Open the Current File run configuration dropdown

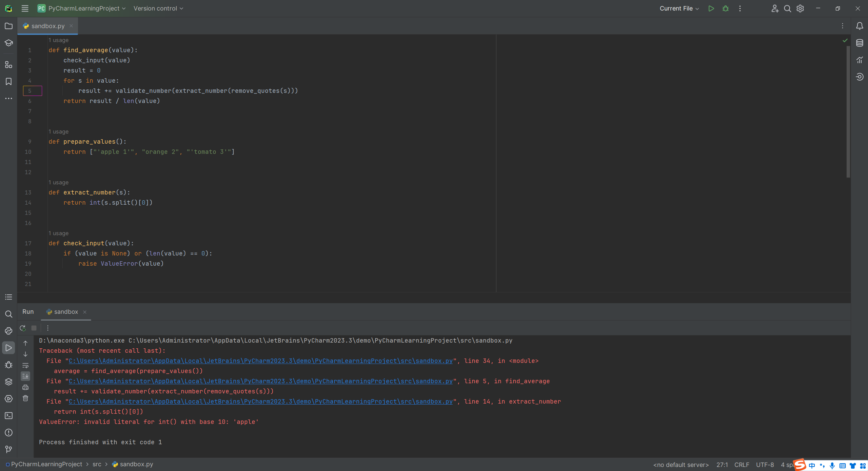point(679,8)
